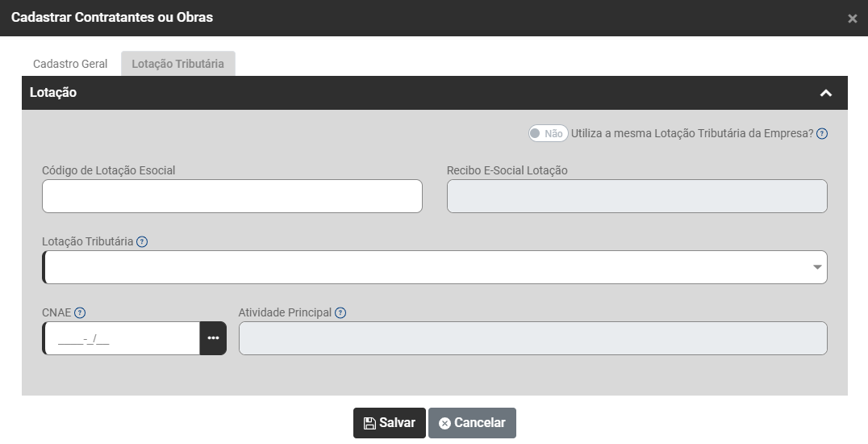The image size is (868, 444).
Task: Toggle the 'Não' switch for same Lotação
Action: point(548,134)
